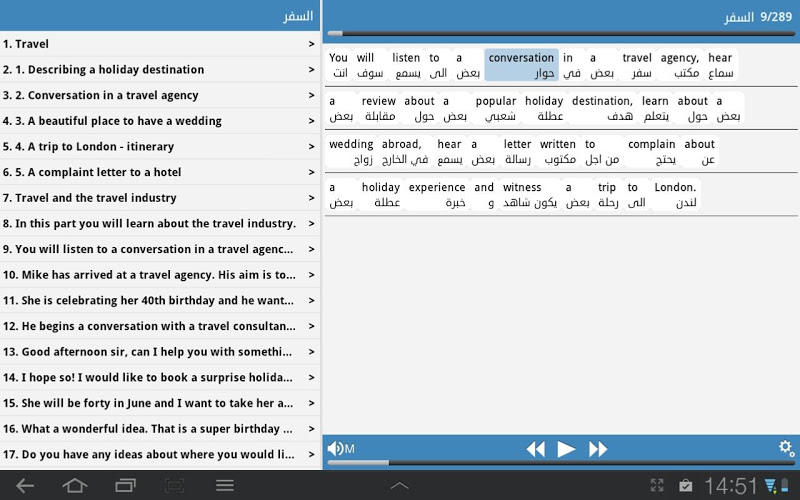Screen dimensions: 800x500
Task: Rewind to the previous sentence
Action: click(x=535, y=449)
